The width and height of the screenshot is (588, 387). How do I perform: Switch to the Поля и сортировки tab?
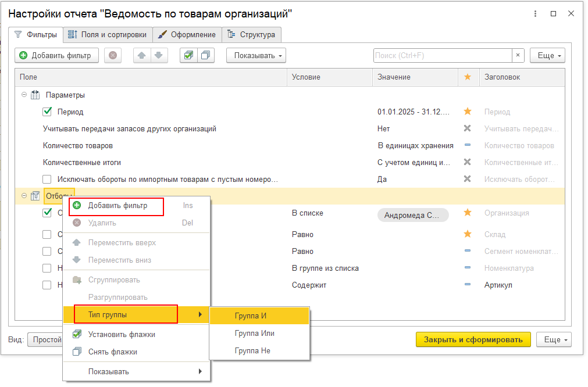click(108, 35)
